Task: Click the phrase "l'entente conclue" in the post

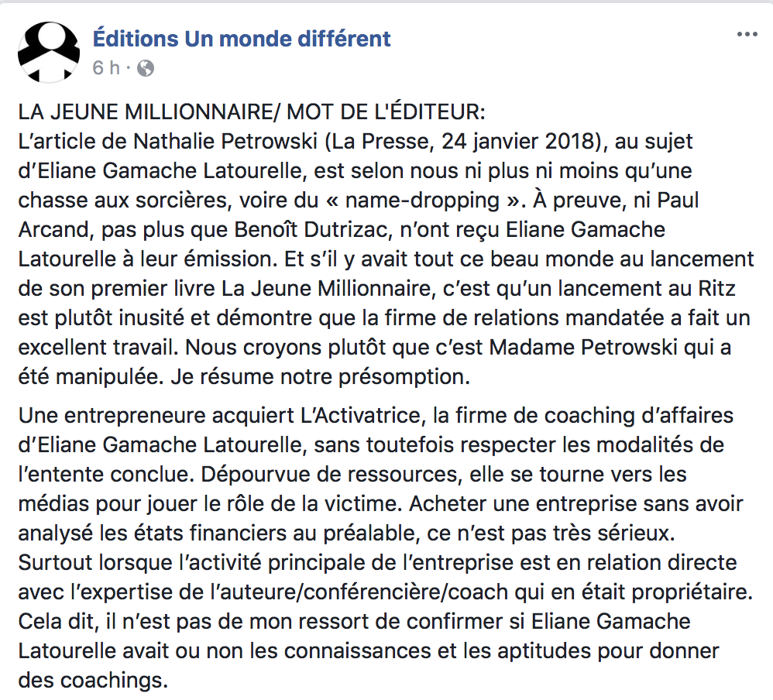Action: tap(106, 475)
